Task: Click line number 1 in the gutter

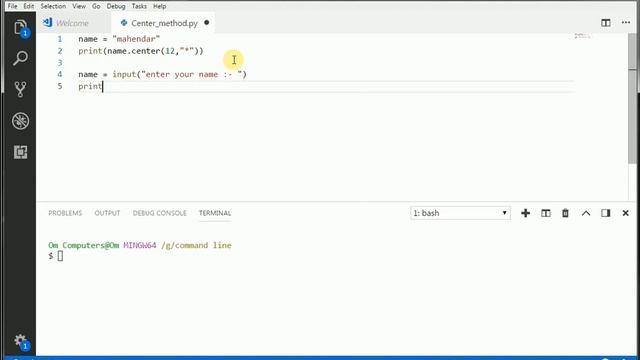Action: point(60,39)
